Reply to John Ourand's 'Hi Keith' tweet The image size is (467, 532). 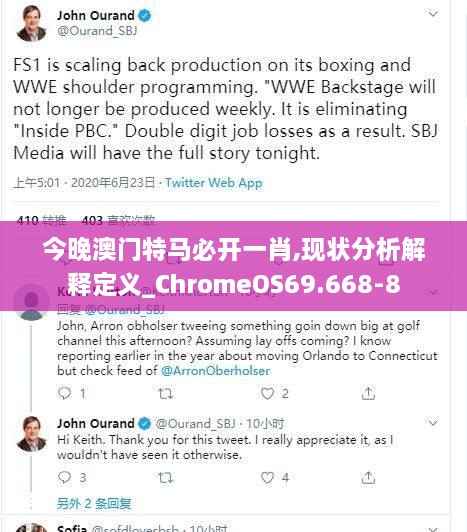64,477
